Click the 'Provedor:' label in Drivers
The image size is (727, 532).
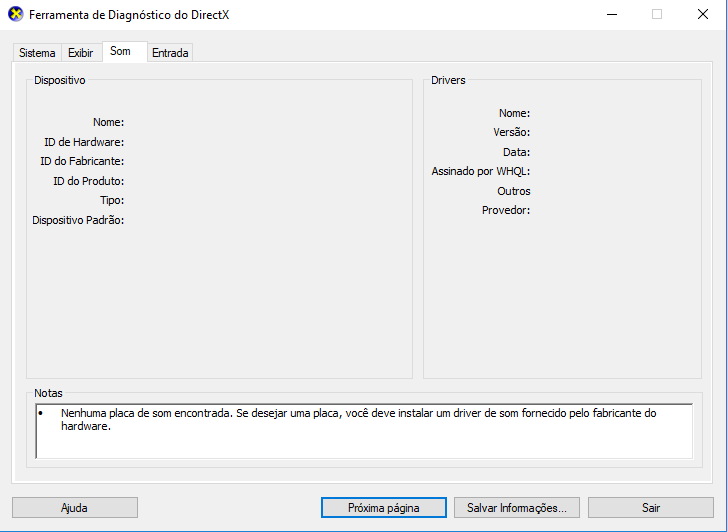pyautogui.click(x=506, y=210)
